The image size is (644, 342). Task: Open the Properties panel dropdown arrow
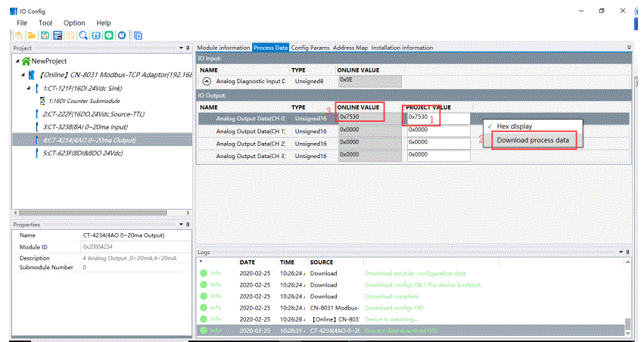[181, 225]
